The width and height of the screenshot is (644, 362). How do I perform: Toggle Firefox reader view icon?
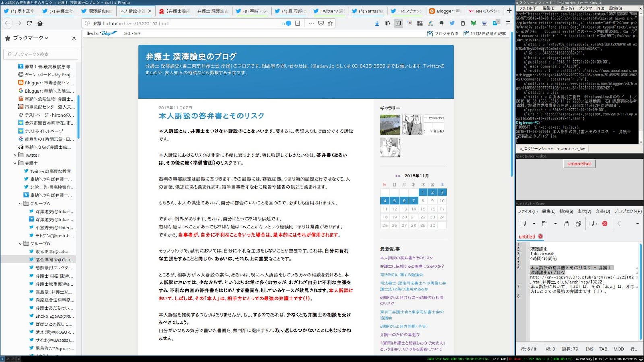[x=298, y=23]
